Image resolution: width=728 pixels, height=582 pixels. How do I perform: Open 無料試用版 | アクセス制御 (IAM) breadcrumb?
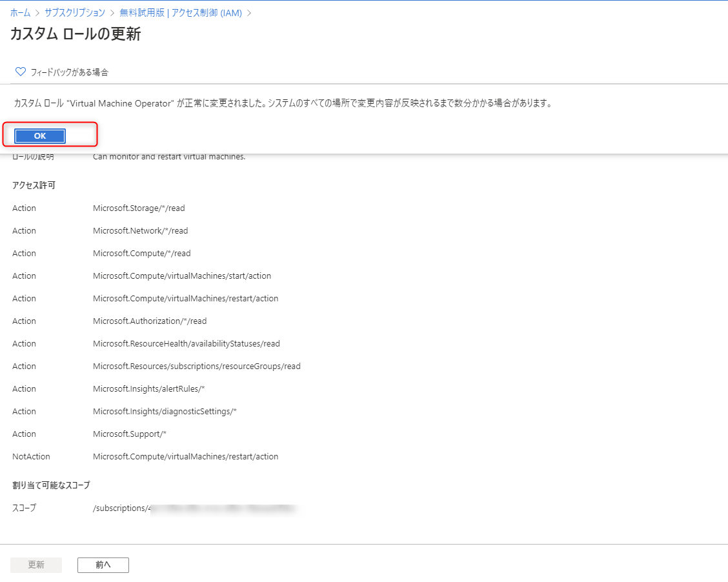pyautogui.click(x=181, y=13)
